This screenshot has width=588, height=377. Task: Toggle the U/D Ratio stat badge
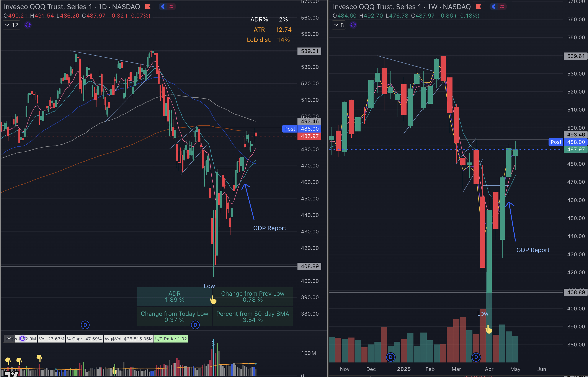[171, 339]
